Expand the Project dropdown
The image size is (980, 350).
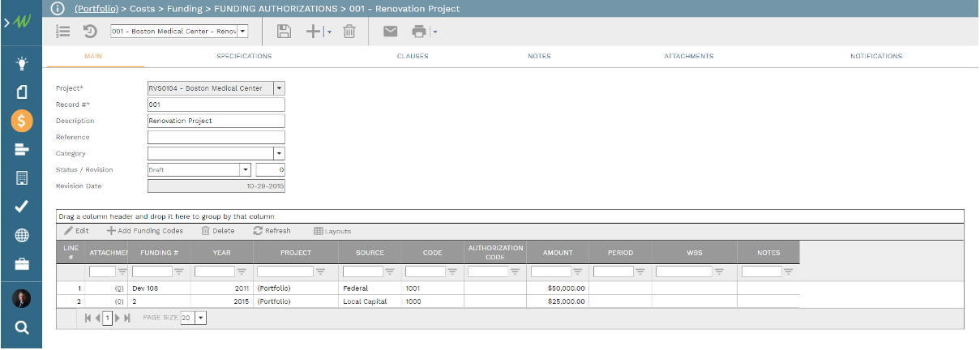279,88
